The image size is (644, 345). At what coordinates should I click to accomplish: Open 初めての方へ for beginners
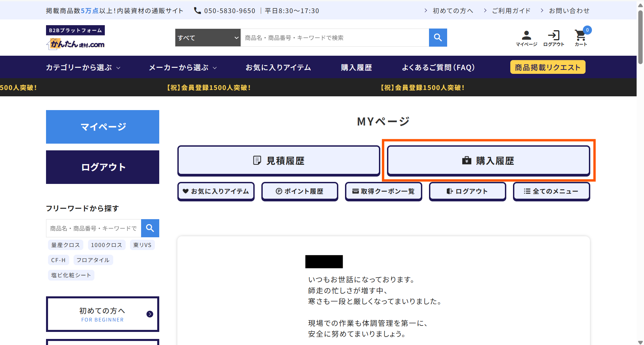pyautogui.click(x=102, y=314)
